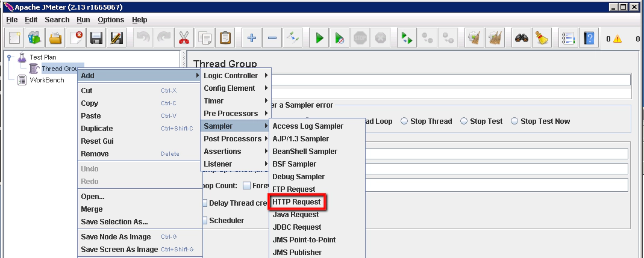Collapse all nodes with minus icon

[x=272, y=38]
